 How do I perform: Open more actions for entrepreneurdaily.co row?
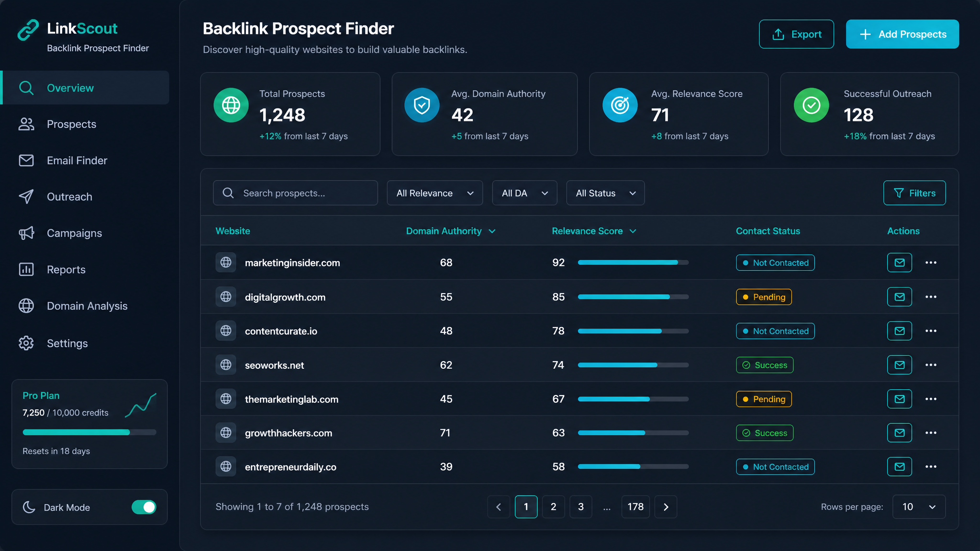click(931, 467)
